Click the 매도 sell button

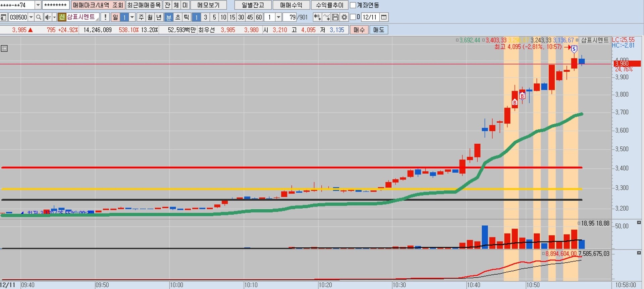pos(378,30)
